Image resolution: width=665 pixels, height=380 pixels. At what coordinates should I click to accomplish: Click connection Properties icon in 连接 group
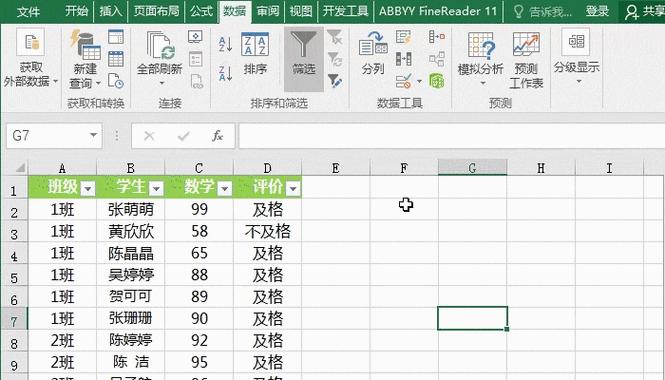(196, 59)
